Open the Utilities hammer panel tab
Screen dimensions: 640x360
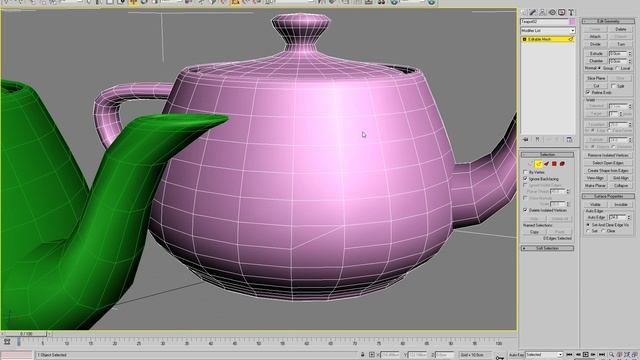click(571, 13)
